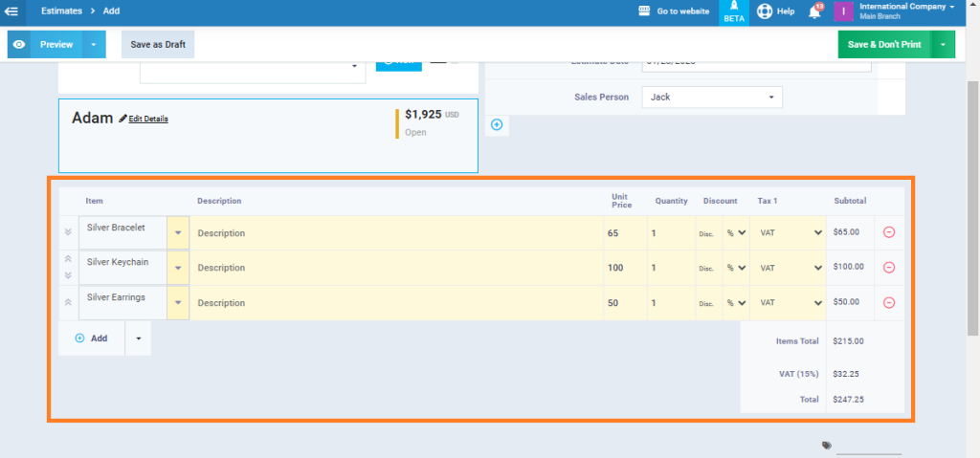Move the Silver Bracelet row down
Viewport: 980px width, 458px height.
coord(68,232)
